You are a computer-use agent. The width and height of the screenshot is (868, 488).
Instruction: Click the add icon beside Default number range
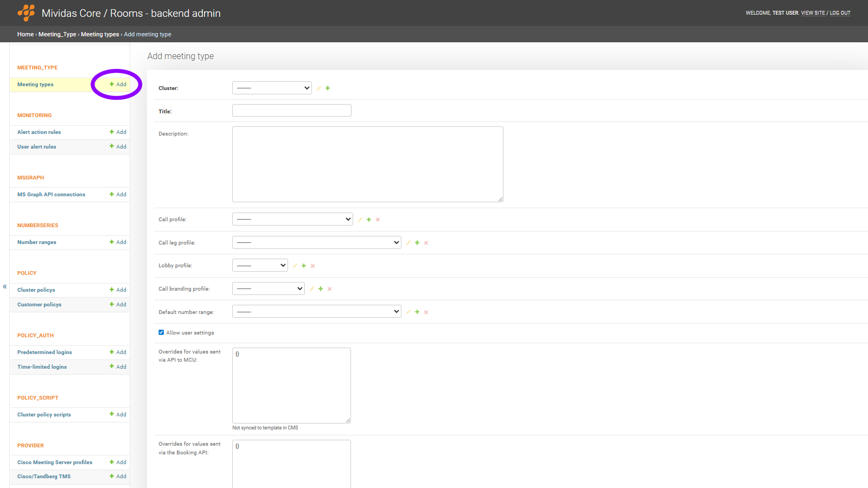(417, 312)
